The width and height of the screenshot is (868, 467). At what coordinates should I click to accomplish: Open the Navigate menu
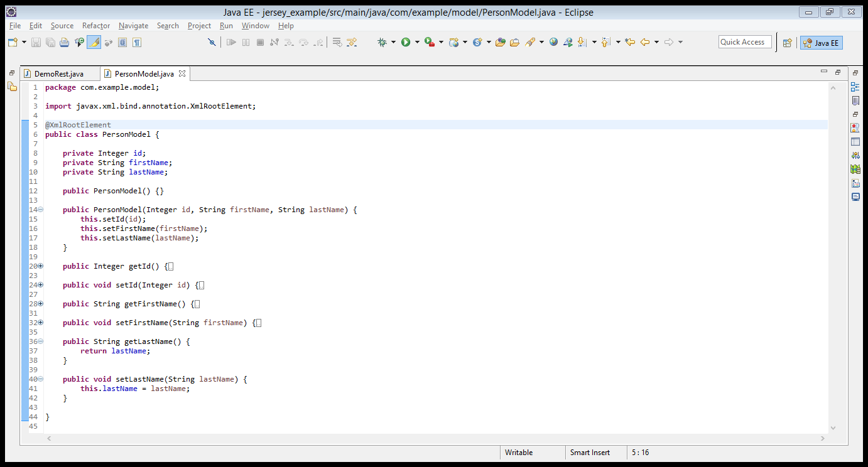pyautogui.click(x=133, y=26)
